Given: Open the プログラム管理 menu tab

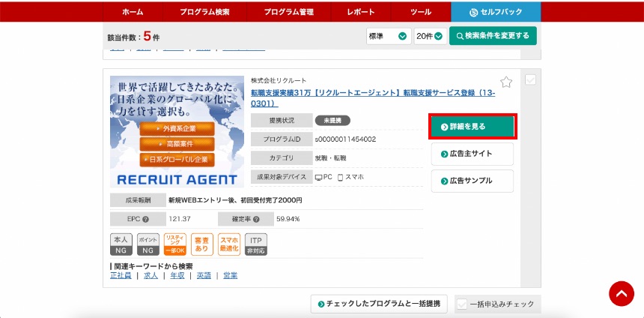Looking at the screenshot, I should point(289,12).
